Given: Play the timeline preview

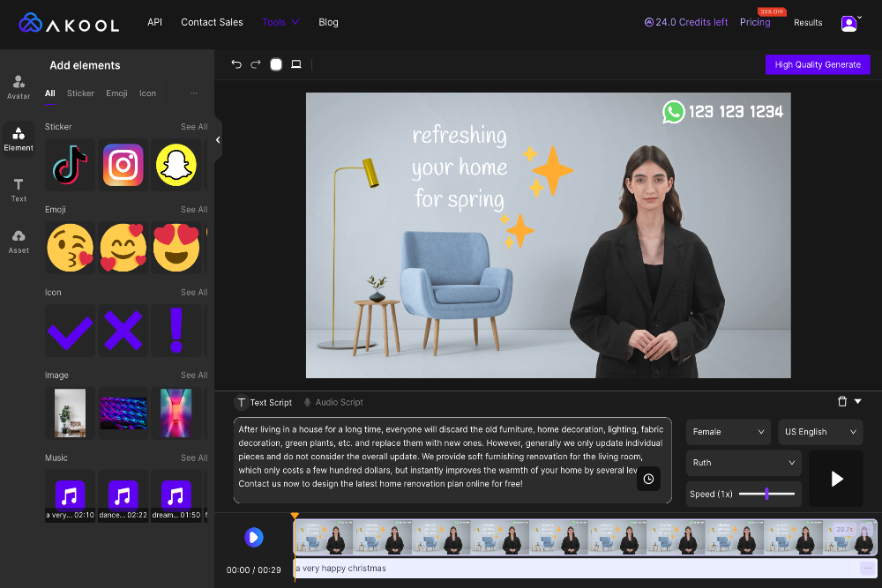Looking at the screenshot, I should [x=253, y=537].
